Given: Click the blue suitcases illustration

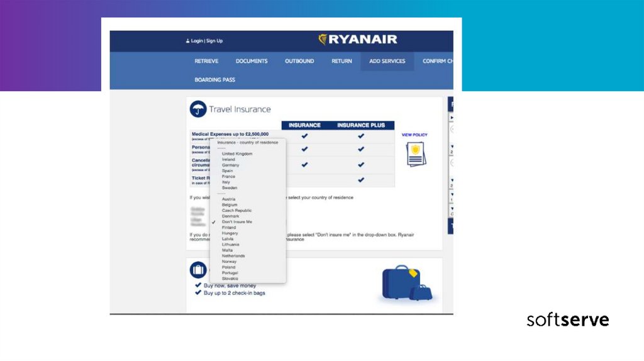Looking at the screenshot, I should click(x=407, y=284).
